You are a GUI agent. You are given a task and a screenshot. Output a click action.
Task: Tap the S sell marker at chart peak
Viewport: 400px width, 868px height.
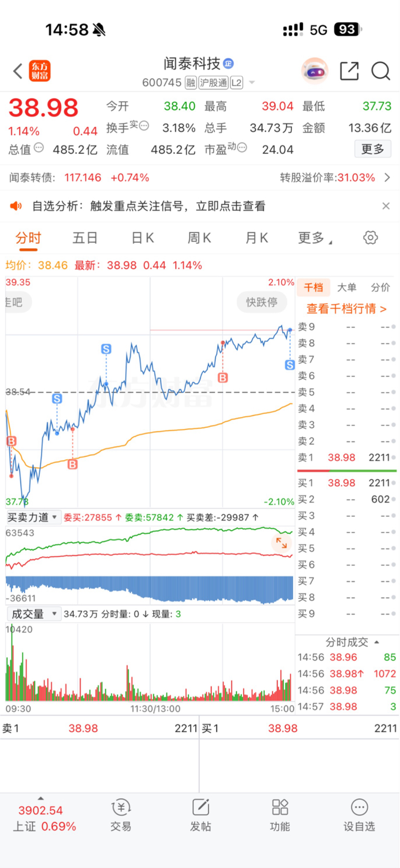[106, 349]
